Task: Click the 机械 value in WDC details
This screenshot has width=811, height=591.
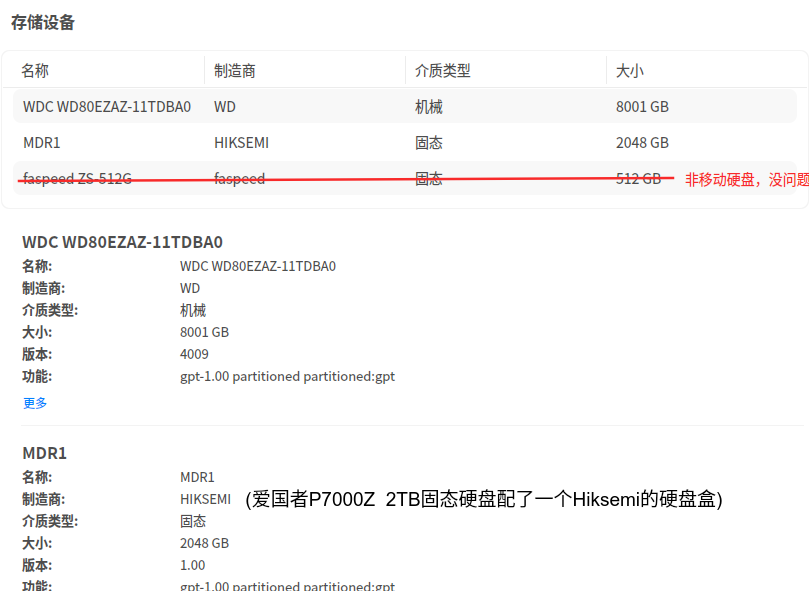Action: (x=193, y=310)
